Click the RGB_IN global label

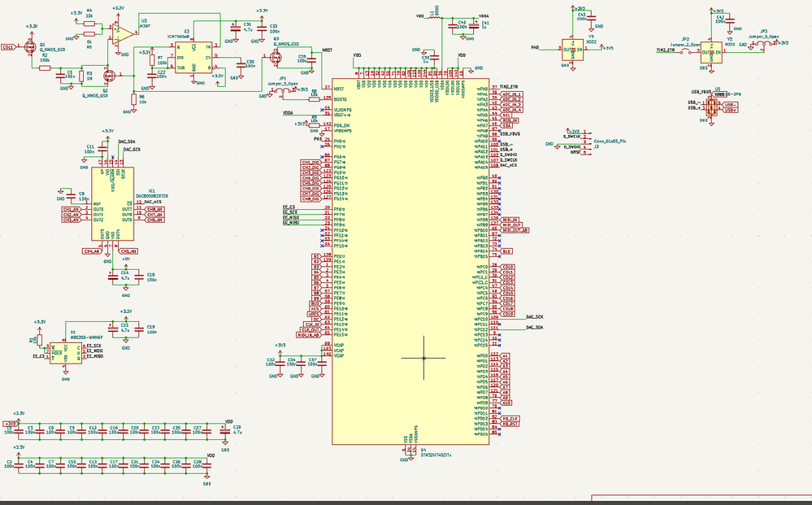pyautogui.click(x=510, y=120)
